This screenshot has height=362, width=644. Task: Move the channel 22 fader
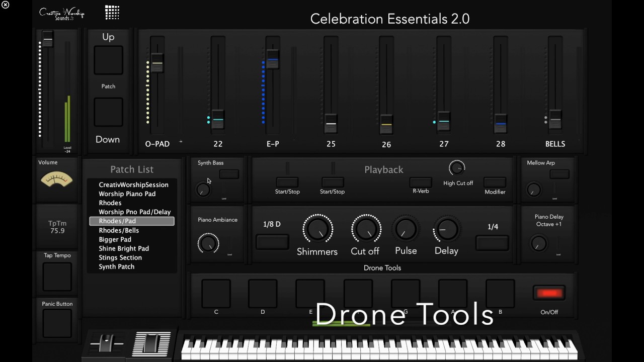pyautogui.click(x=218, y=119)
